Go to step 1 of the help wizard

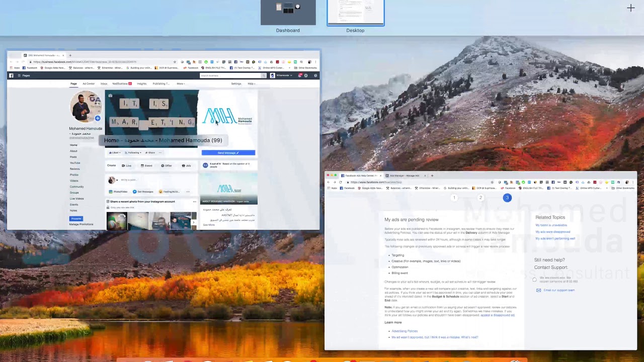454,198
